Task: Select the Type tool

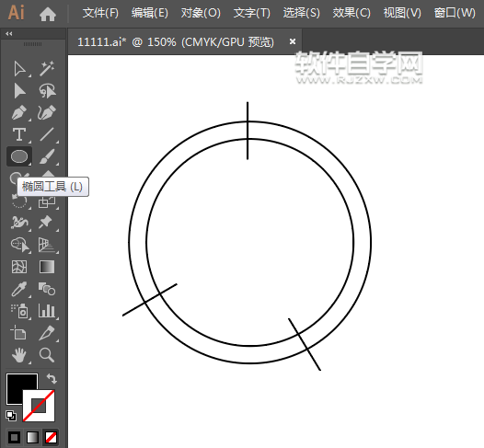Action: [19, 134]
